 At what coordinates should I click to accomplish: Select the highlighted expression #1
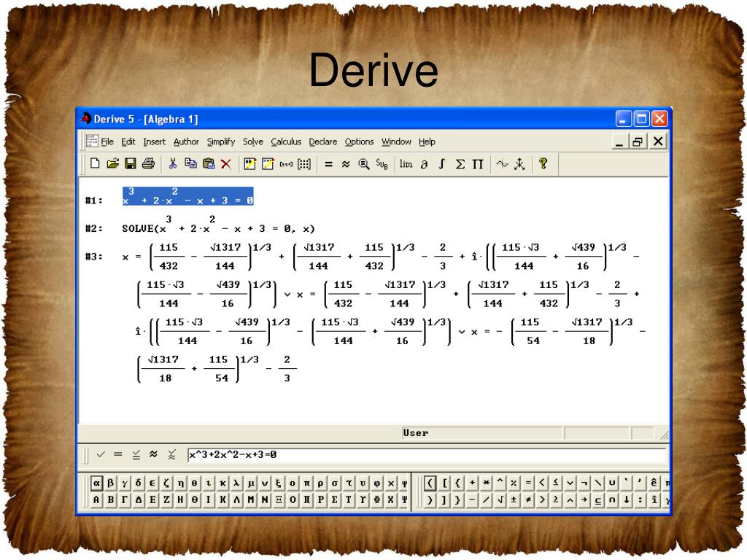coord(187,196)
